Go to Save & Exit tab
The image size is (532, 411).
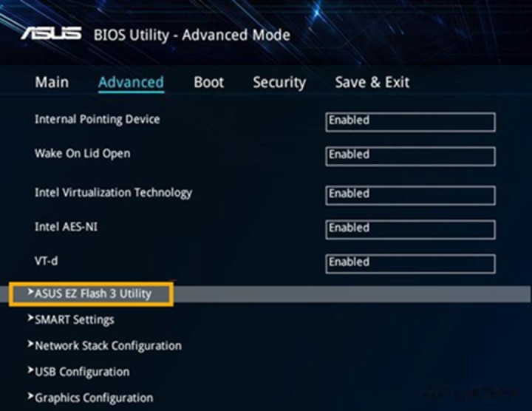click(x=372, y=82)
